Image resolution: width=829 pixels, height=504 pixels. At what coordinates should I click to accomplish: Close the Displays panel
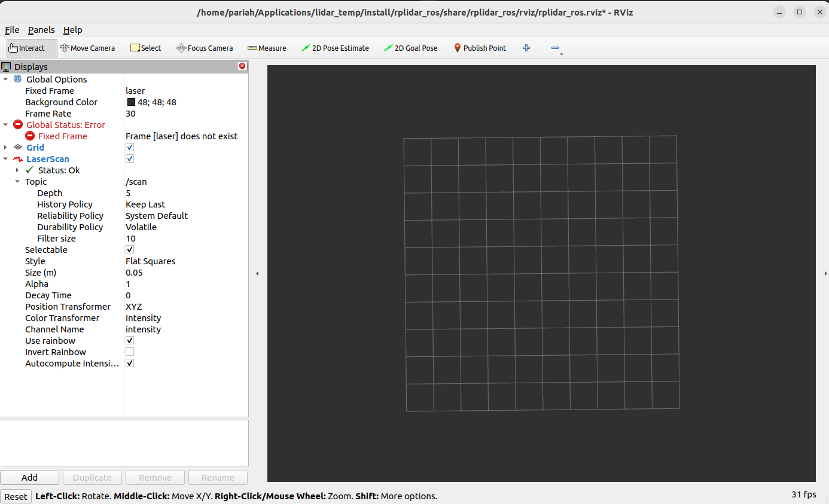pyautogui.click(x=242, y=66)
